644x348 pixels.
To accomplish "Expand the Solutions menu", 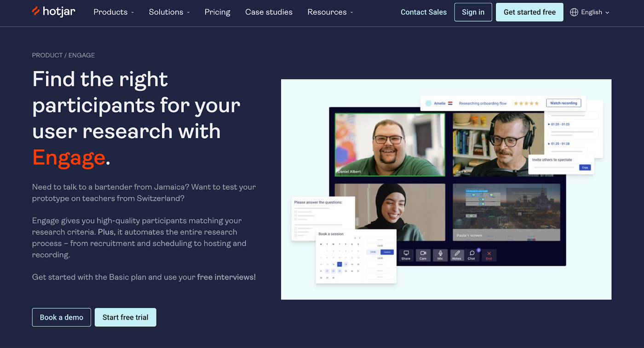I will (x=169, y=12).
